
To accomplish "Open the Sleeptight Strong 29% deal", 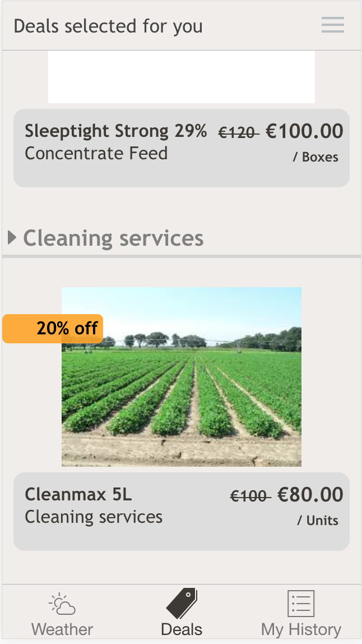I will [115, 131].
